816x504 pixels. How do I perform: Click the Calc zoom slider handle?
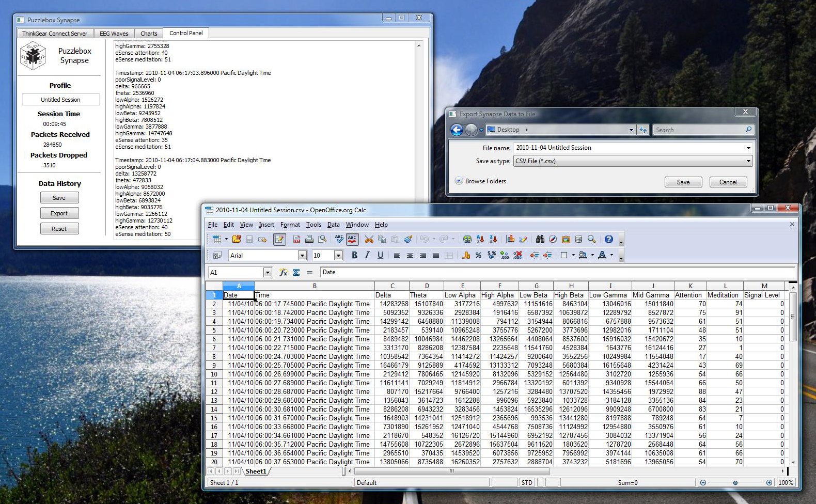click(x=735, y=483)
